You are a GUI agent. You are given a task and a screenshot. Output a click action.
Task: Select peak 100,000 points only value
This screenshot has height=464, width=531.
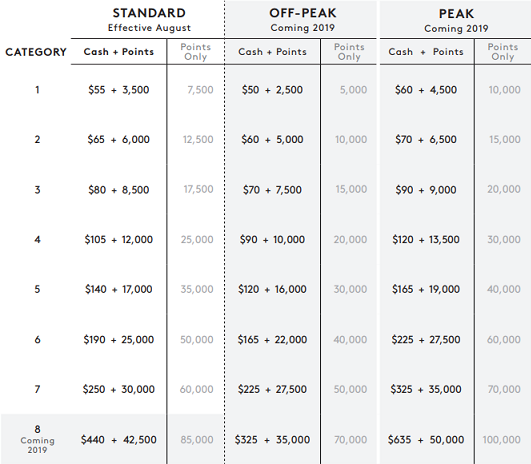point(502,440)
